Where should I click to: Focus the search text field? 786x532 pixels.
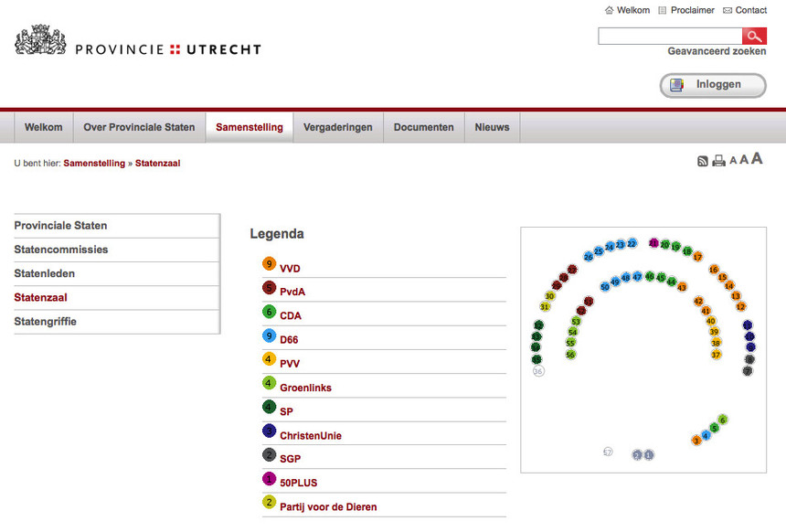[670, 36]
